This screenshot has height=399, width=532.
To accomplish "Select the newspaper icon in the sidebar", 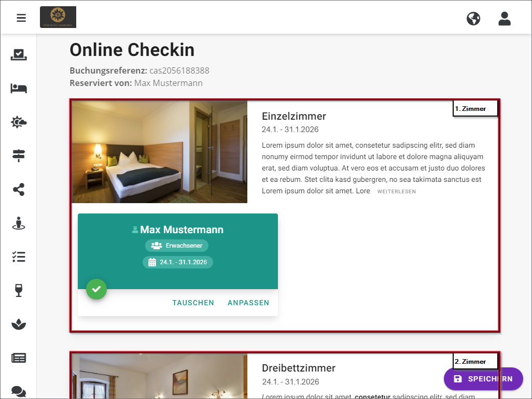I will click(19, 358).
